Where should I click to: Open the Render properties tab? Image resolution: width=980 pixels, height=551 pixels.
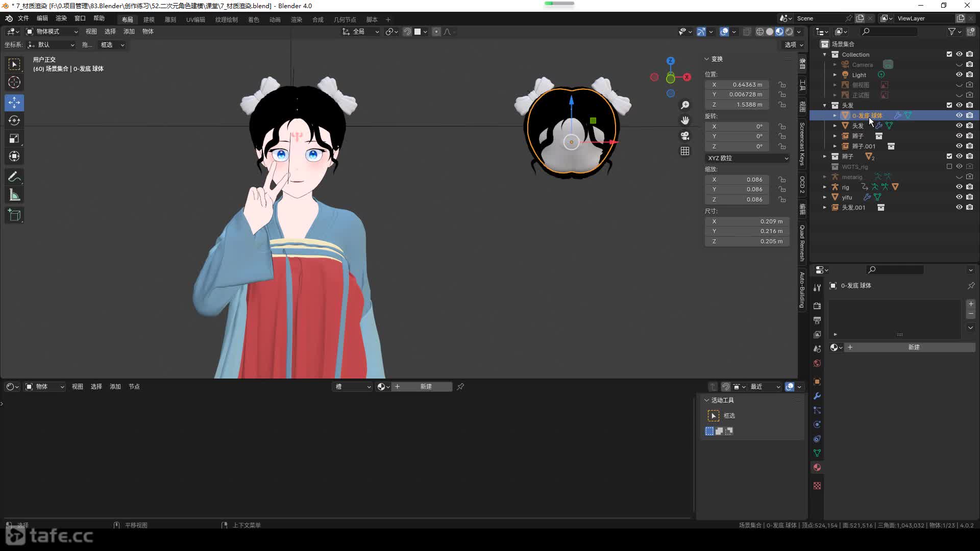[817, 306]
